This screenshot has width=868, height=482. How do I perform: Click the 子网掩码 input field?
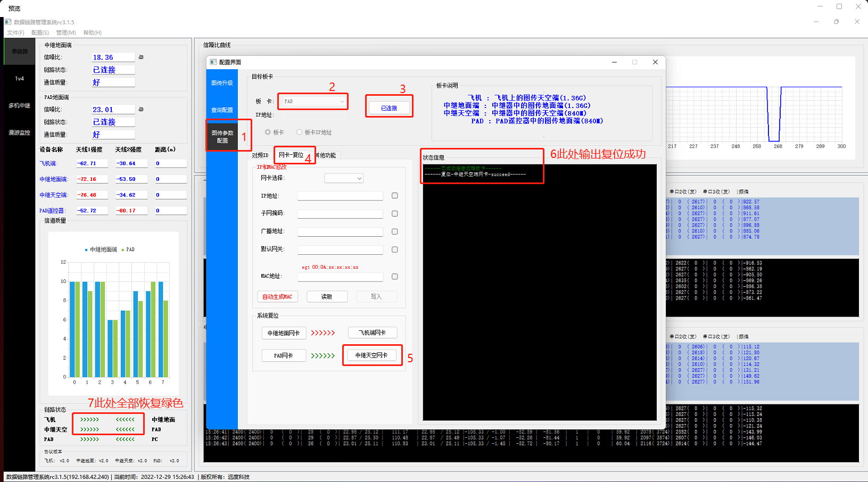pos(340,214)
